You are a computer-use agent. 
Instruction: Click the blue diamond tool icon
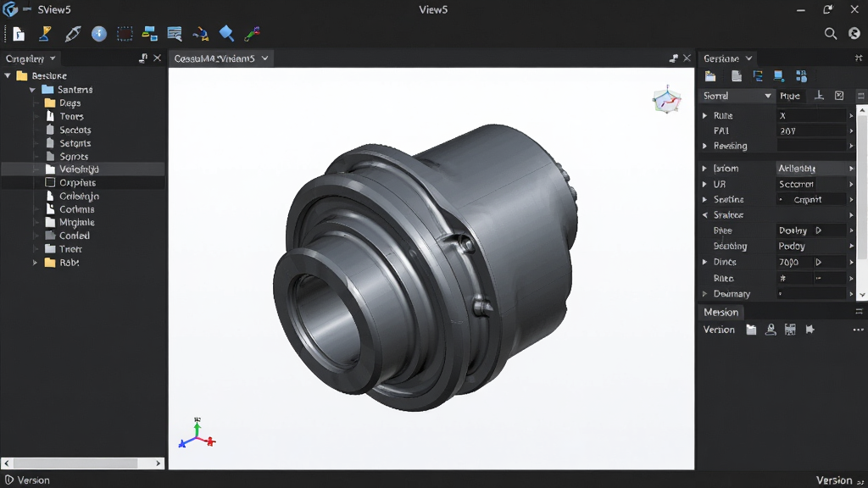click(x=226, y=34)
